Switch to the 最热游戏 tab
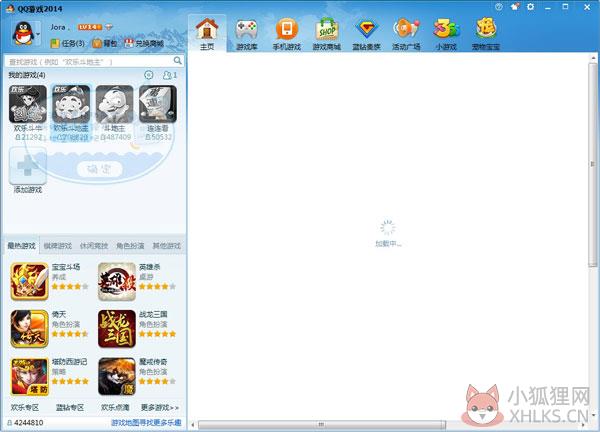The width and height of the screenshot is (600, 432). point(21,246)
